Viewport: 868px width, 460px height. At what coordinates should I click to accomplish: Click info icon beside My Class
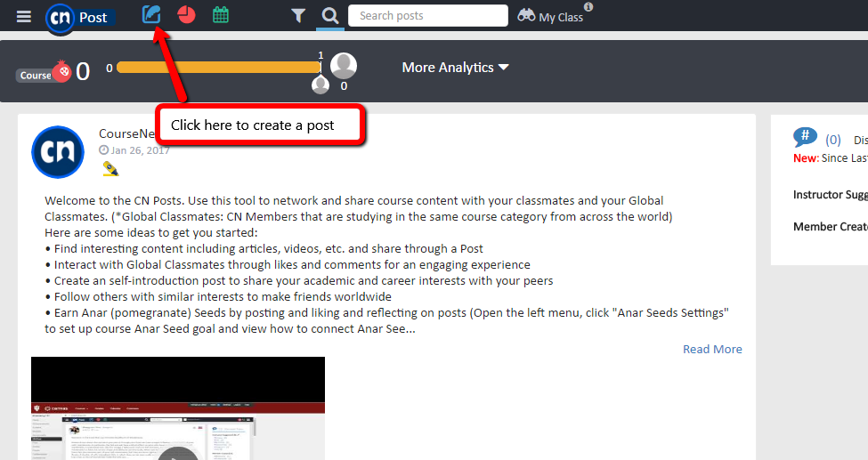point(588,6)
